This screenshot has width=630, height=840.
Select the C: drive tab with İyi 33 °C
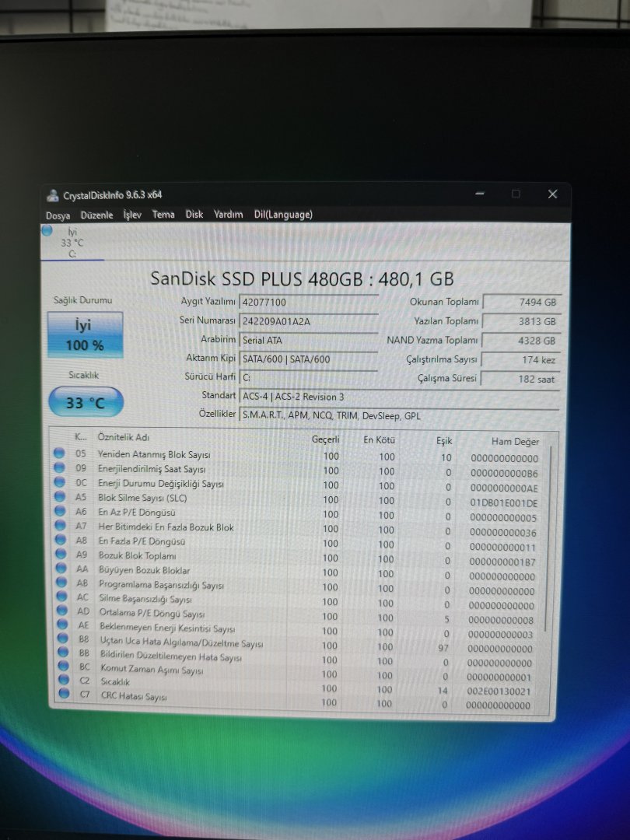click(72, 243)
